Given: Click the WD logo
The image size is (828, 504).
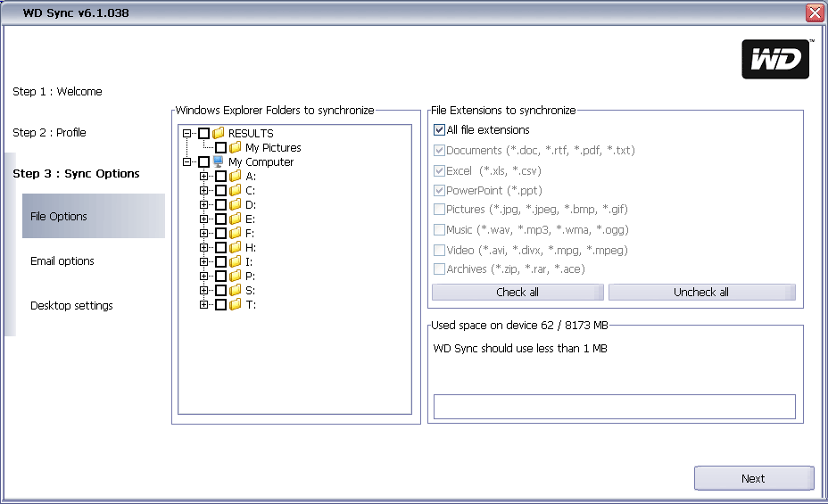Looking at the screenshot, I should [775, 59].
